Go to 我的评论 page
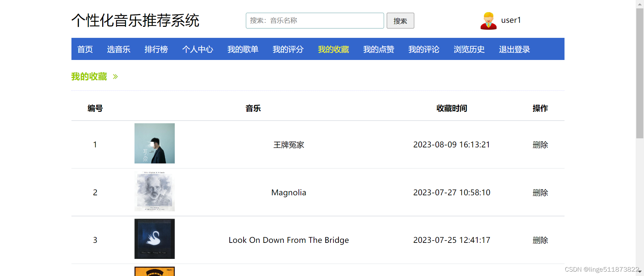644x276 pixels. pyautogui.click(x=424, y=49)
